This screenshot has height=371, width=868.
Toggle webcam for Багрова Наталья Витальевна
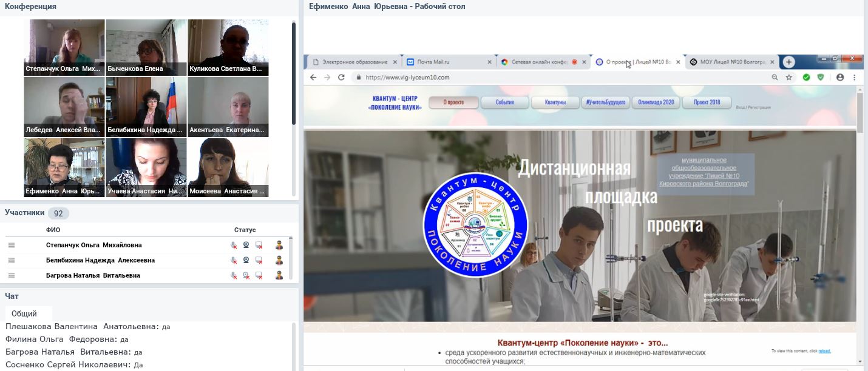tap(246, 276)
